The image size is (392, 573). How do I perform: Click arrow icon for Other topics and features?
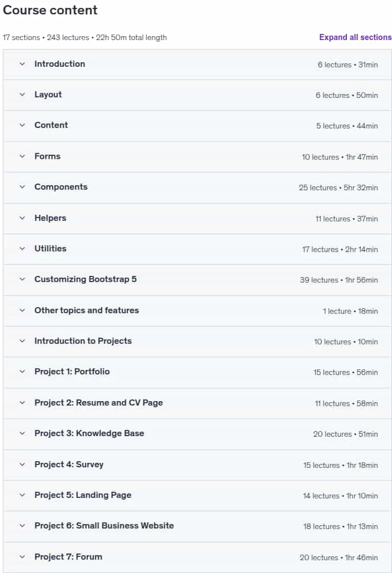pyautogui.click(x=22, y=310)
